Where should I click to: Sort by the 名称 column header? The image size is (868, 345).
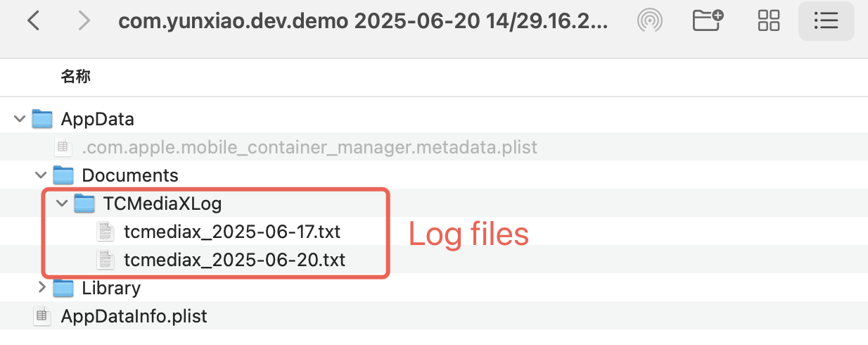76,77
